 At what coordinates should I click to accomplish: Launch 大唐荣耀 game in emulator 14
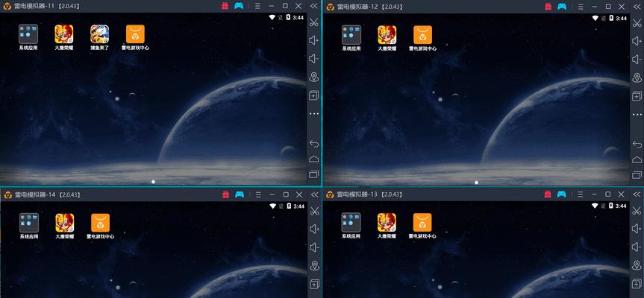[x=64, y=223]
